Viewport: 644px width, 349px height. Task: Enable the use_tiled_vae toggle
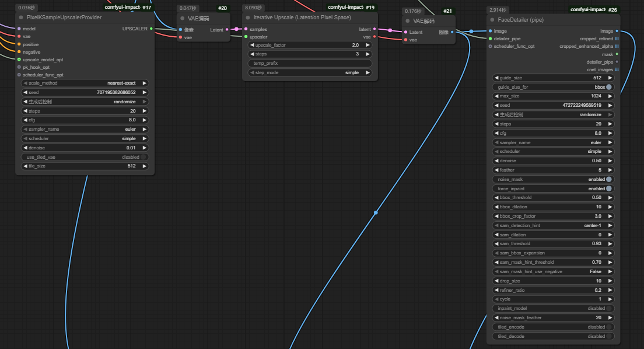coord(143,157)
